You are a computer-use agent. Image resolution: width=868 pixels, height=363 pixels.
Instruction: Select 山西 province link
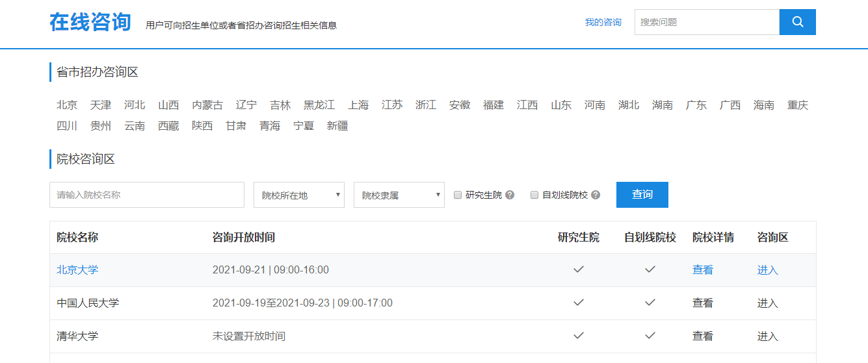click(x=168, y=105)
